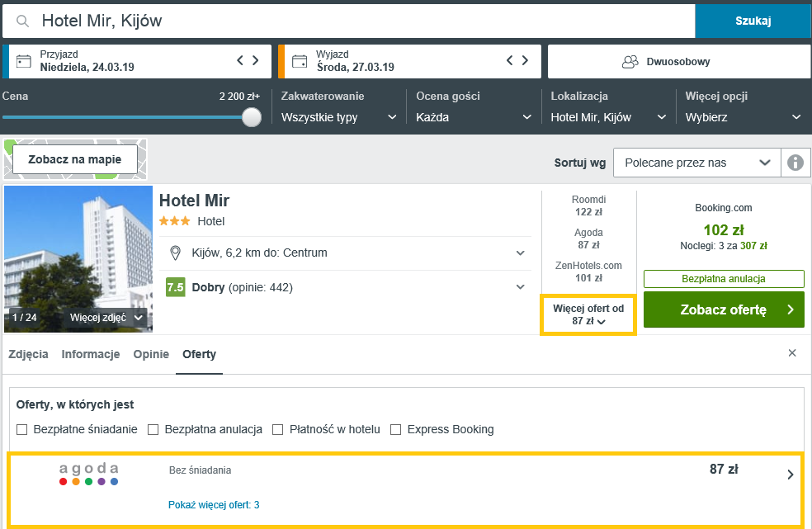Open Zakwaterowanie type dropdown
The width and height of the screenshot is (812, 529).
(338, 117)
